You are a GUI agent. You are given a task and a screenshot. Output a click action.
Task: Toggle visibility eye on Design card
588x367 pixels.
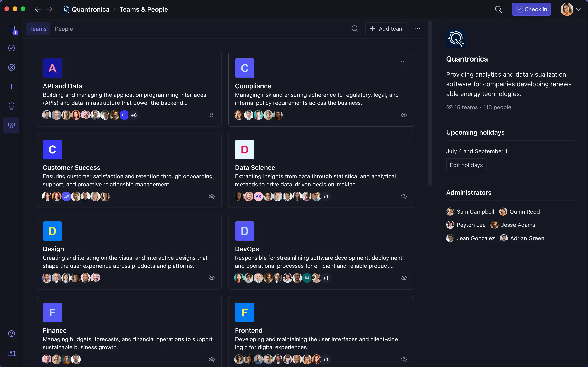211,278
